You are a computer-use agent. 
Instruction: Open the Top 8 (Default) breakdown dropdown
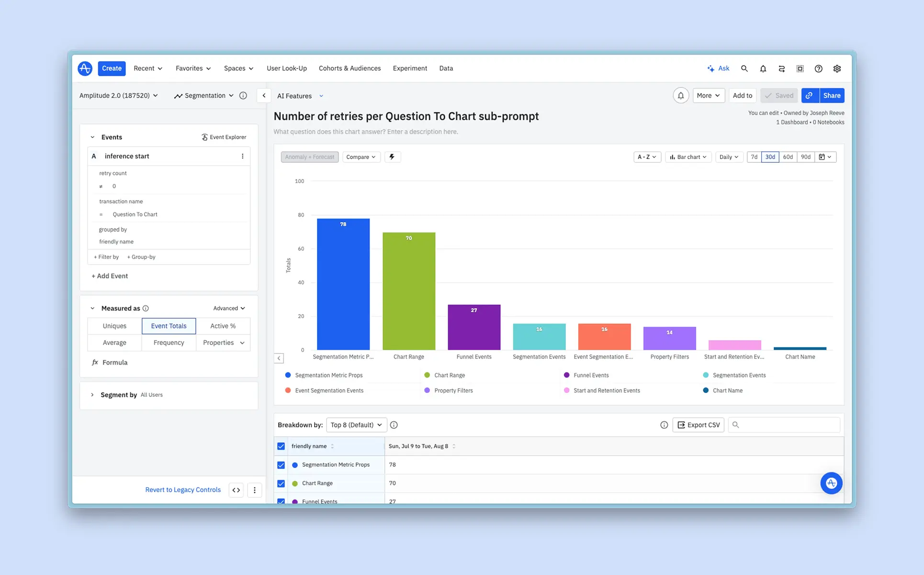click(x=356, y=425)
